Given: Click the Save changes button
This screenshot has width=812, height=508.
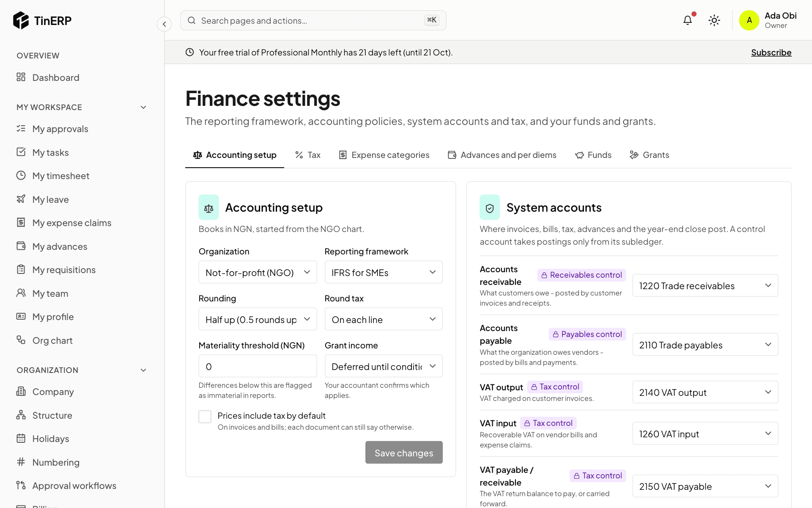Looking at the screenshot, I should coord(404,453).
